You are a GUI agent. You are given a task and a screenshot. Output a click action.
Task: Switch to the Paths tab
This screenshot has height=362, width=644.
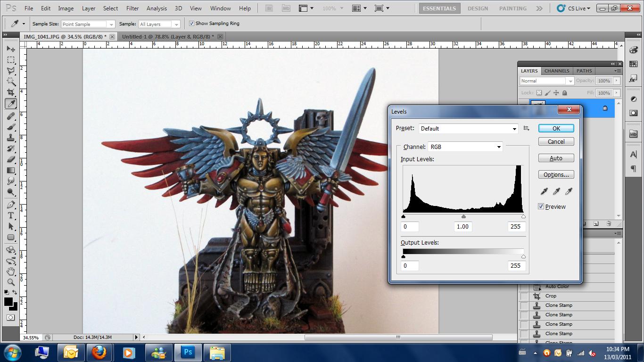[584, 71]
